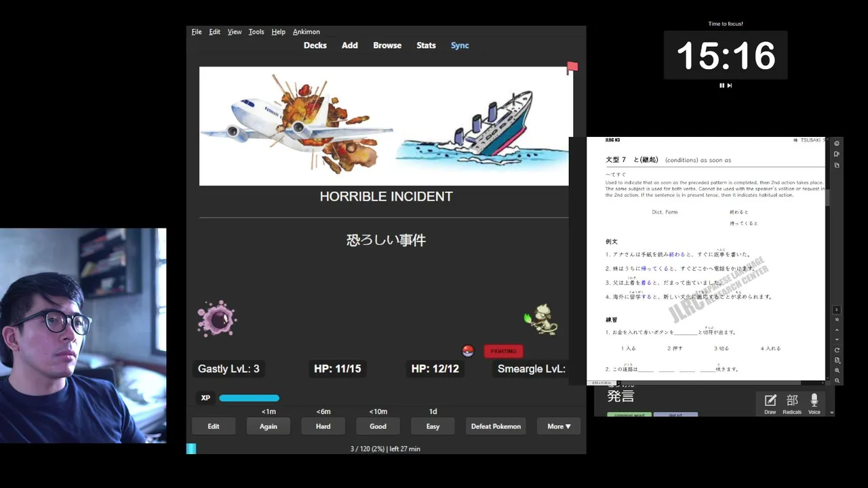
Task: Zoom out on the PDF
Action: click(837, 381)
